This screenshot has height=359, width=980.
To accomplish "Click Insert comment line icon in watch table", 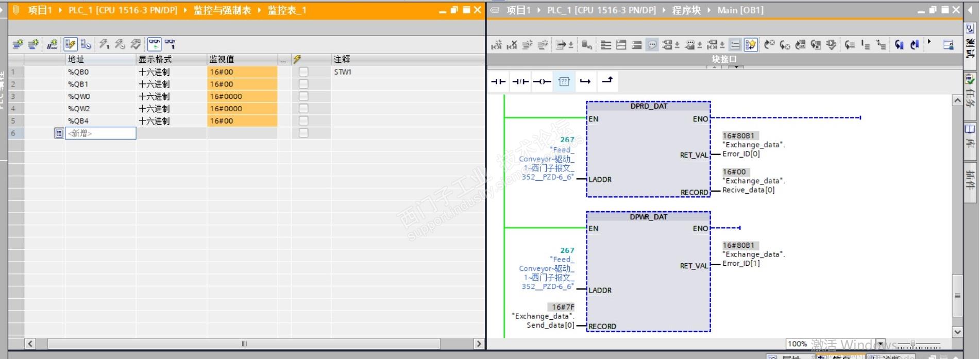I will pyautogui.click(x=52, y=44).
